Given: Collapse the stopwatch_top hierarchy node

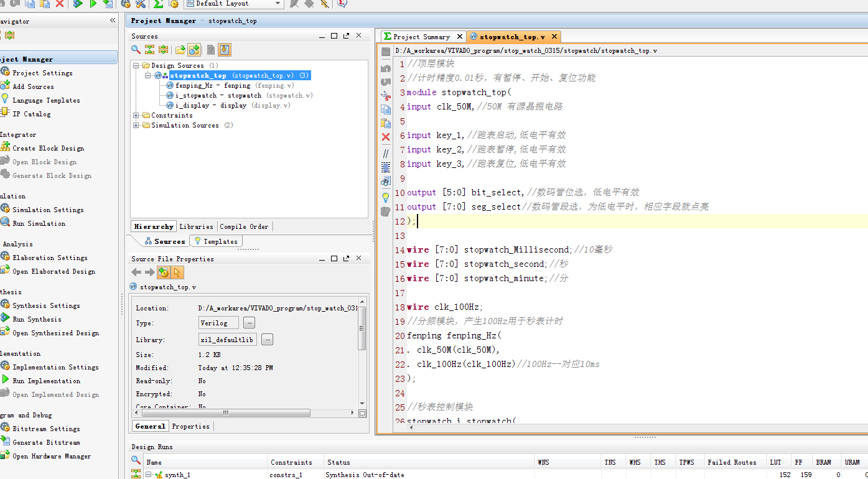Looking at the screenshot, I should coord(149,75).
